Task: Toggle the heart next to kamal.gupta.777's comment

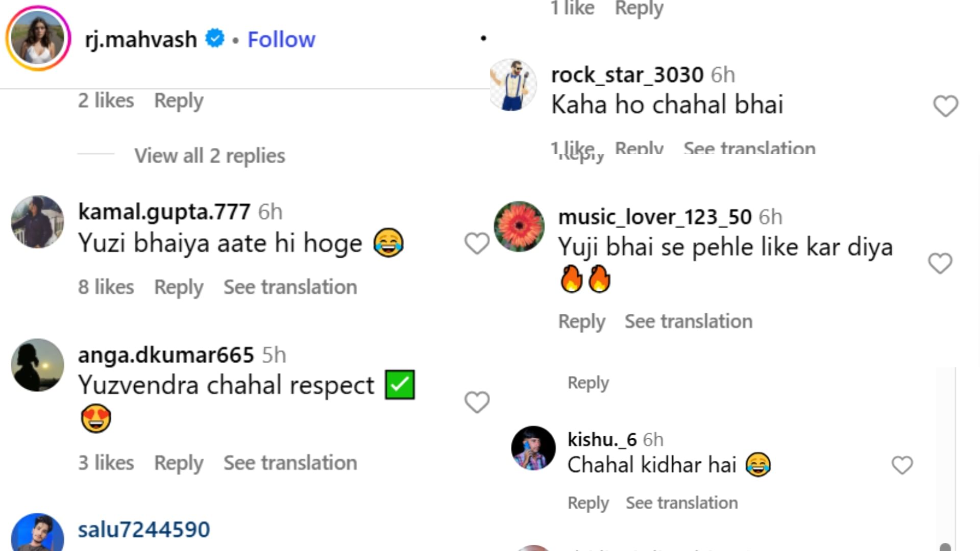Action: click(x=476, y=244)
